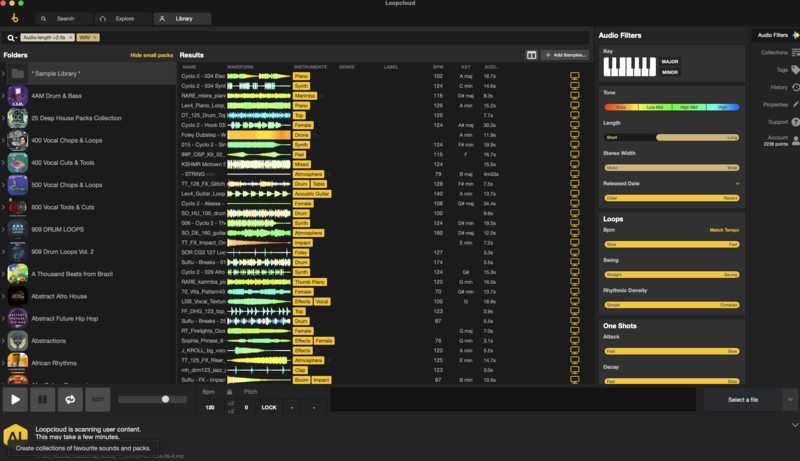This screenshot has width=800, height=461.
Task: Select the Sample Library folder icon
Action: tap(18, 73)
